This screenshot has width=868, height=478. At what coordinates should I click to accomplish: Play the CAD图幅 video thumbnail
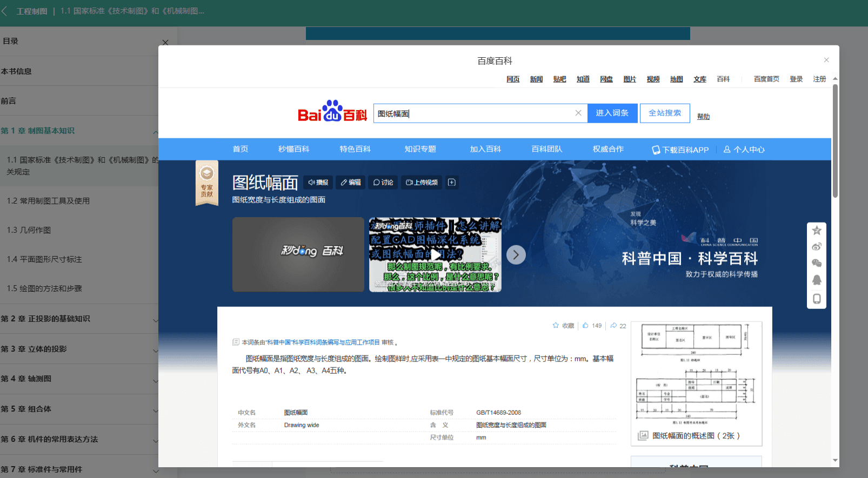pos(435,254)
